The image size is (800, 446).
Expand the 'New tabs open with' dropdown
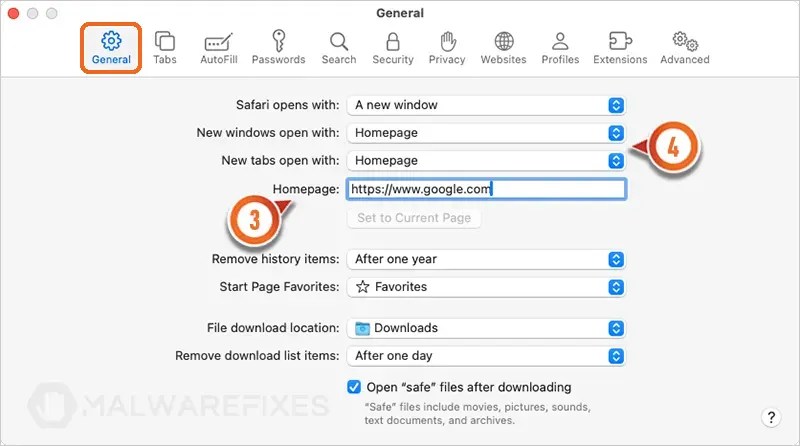[486, 161]
